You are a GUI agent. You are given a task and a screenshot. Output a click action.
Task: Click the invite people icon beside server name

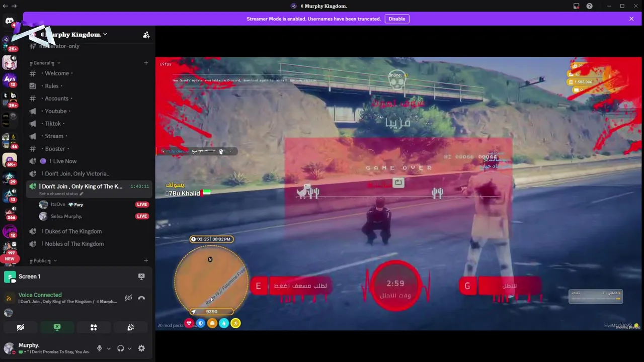point(146,35)
